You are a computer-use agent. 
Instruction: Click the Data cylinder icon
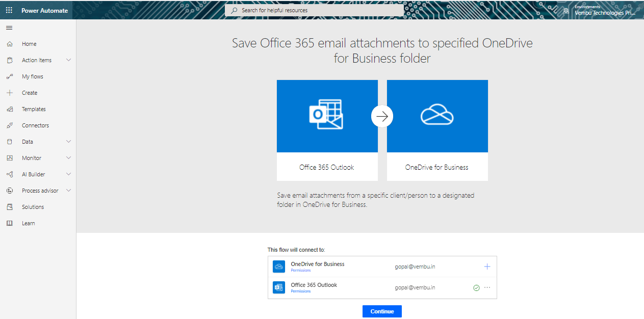point(10,142)
